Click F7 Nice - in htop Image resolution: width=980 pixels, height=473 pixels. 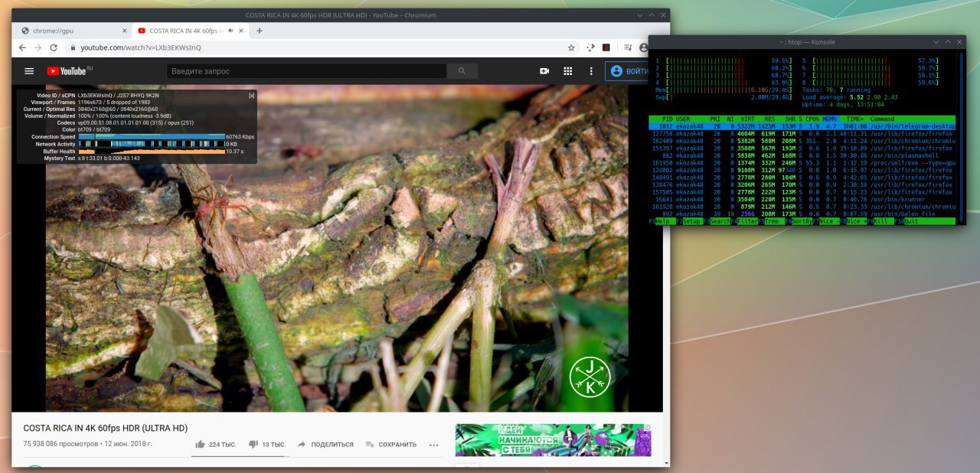[827, 221]
